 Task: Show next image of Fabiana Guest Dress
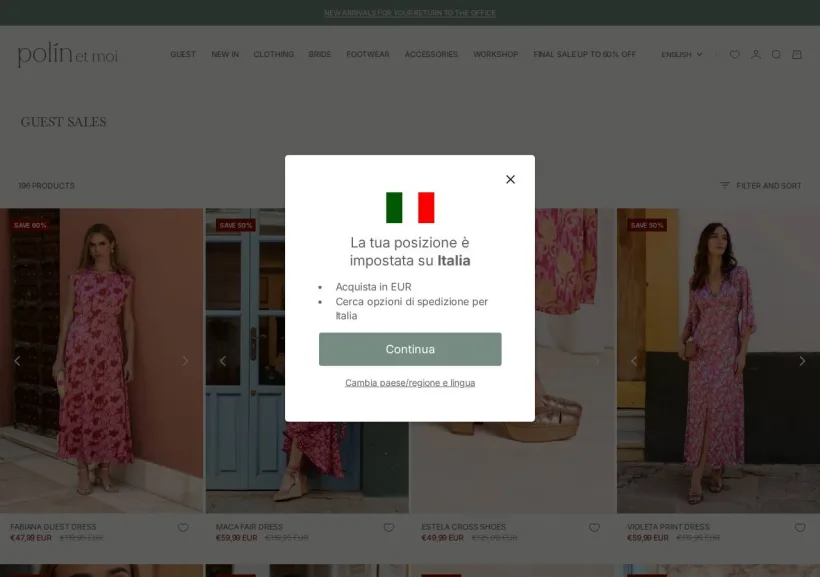point(185,361)
